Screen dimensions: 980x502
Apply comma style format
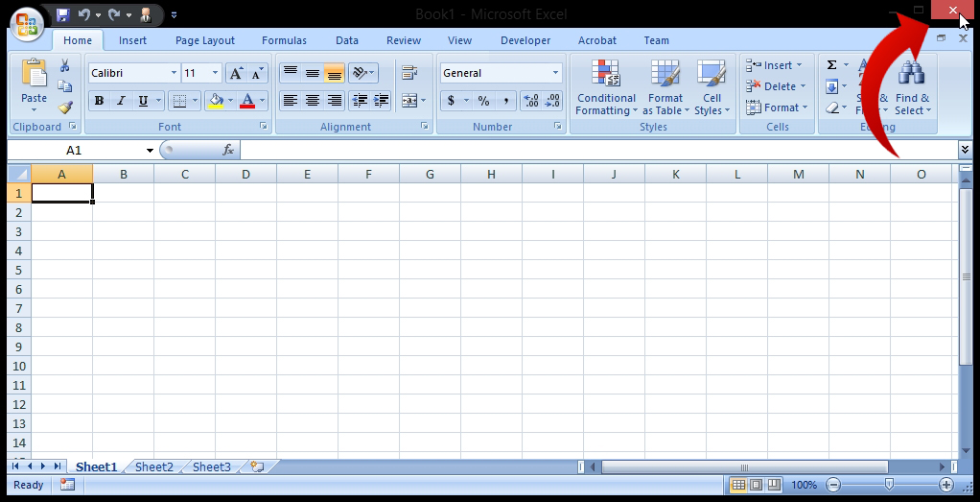(505, 101)
